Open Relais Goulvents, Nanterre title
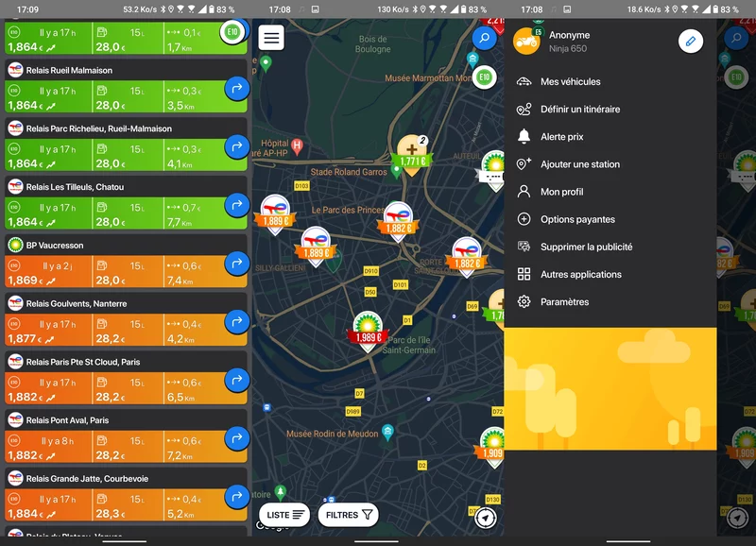756x546 pixels. 77,303
